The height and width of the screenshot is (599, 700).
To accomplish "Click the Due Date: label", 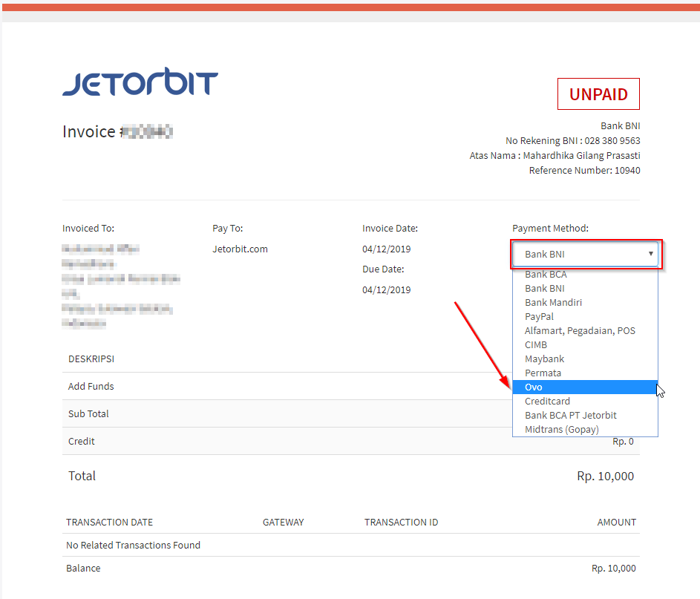I will [x=383, y=269].
